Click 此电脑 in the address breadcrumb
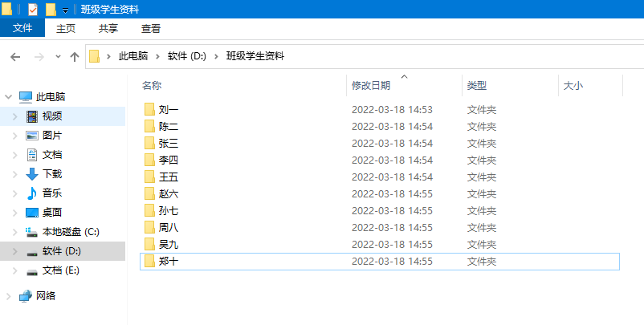This screenshot has height=325, width=644. tap(133, 56)
